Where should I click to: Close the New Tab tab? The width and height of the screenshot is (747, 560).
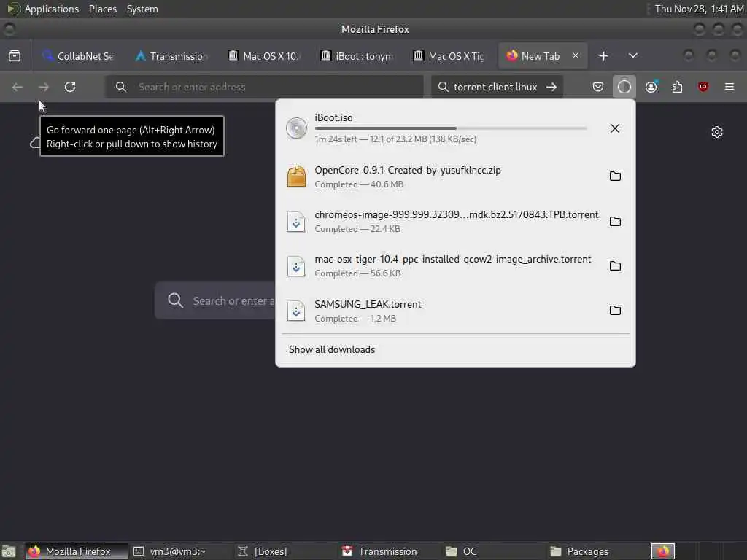pos(576,55)
